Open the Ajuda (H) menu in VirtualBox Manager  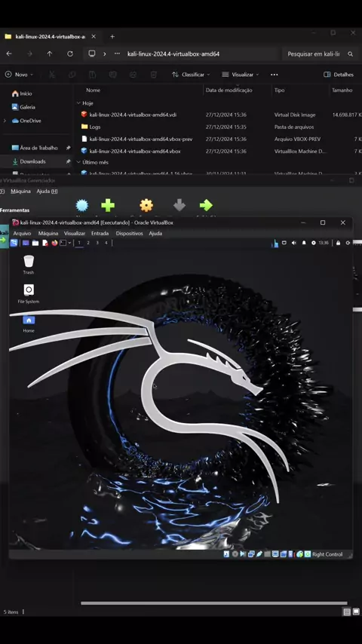pyautogui.click(x=47, y=192)
